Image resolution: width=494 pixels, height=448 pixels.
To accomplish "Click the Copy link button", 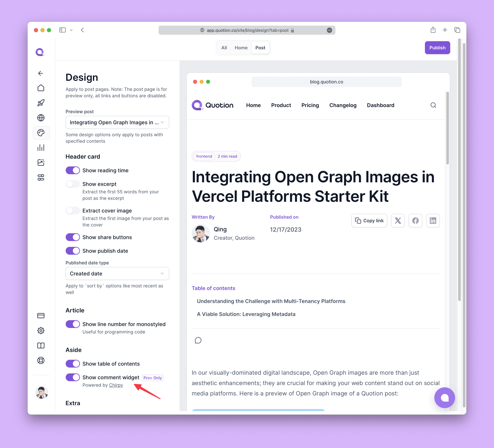I will click(369, 221).
